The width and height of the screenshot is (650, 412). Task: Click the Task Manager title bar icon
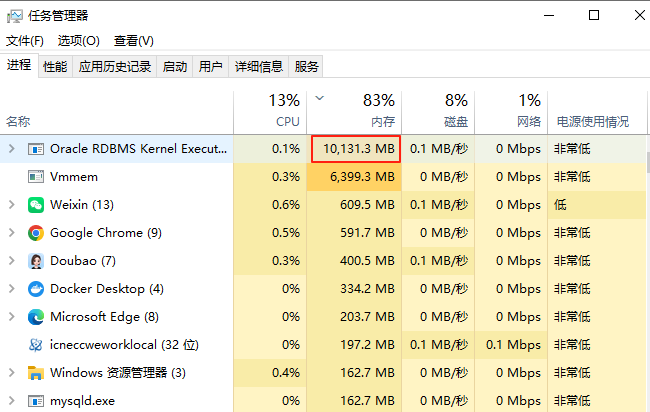pos(15,16)
